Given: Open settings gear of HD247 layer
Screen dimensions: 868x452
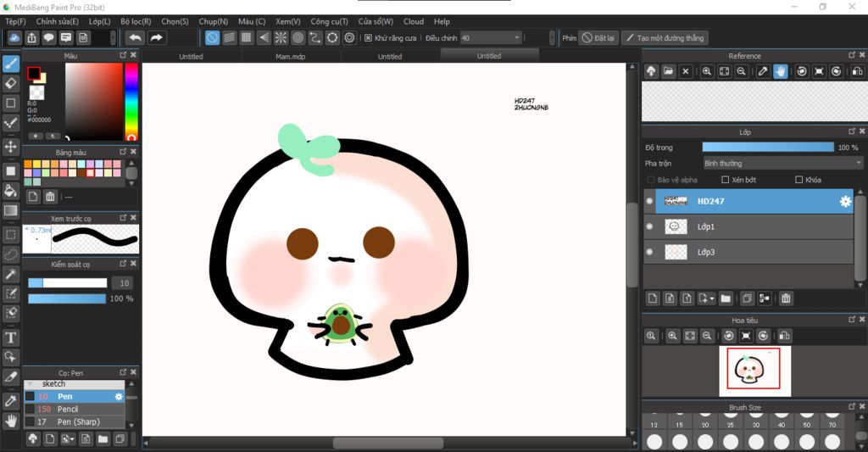Looking at the screenshot, I should pos(845,202).
